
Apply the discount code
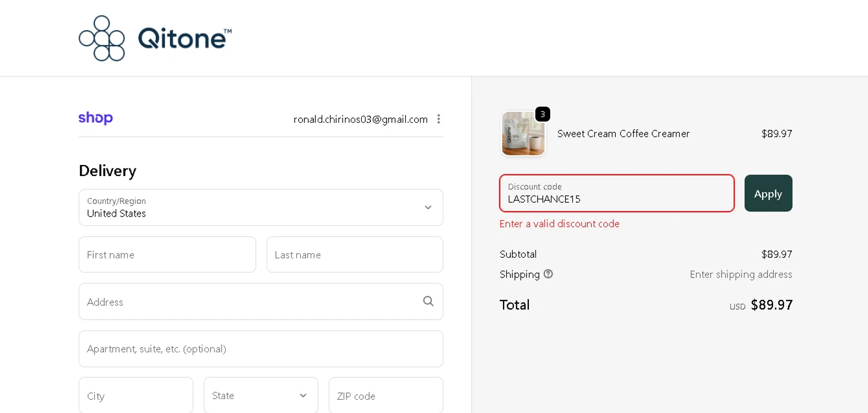(x=768, y=193)
